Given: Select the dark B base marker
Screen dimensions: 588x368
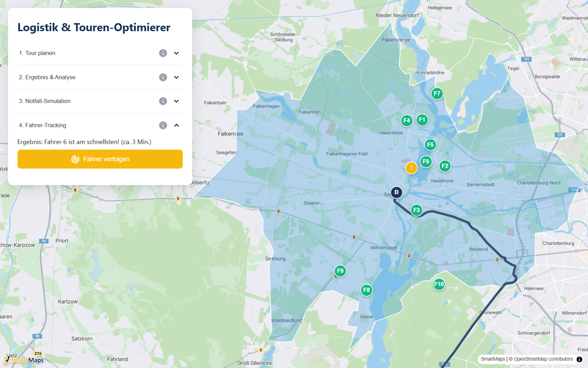Looking at the screenshot, I should coord(397,192).
